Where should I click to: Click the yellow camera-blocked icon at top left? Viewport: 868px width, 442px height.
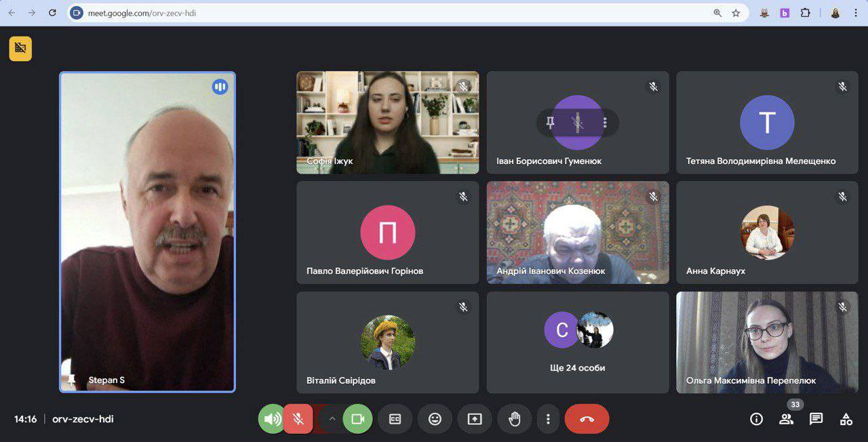click(x=20, y=48)
